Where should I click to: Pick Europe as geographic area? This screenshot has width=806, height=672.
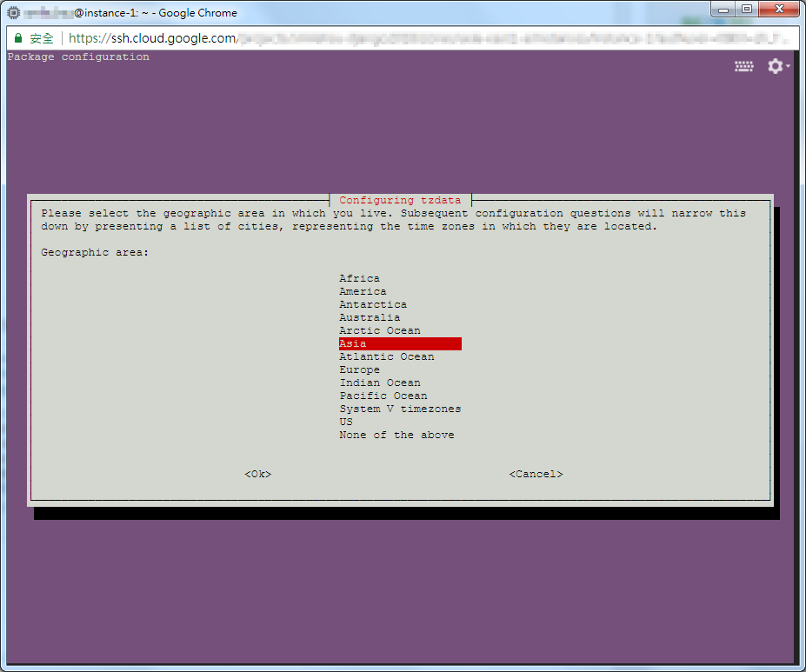(359, 369)
